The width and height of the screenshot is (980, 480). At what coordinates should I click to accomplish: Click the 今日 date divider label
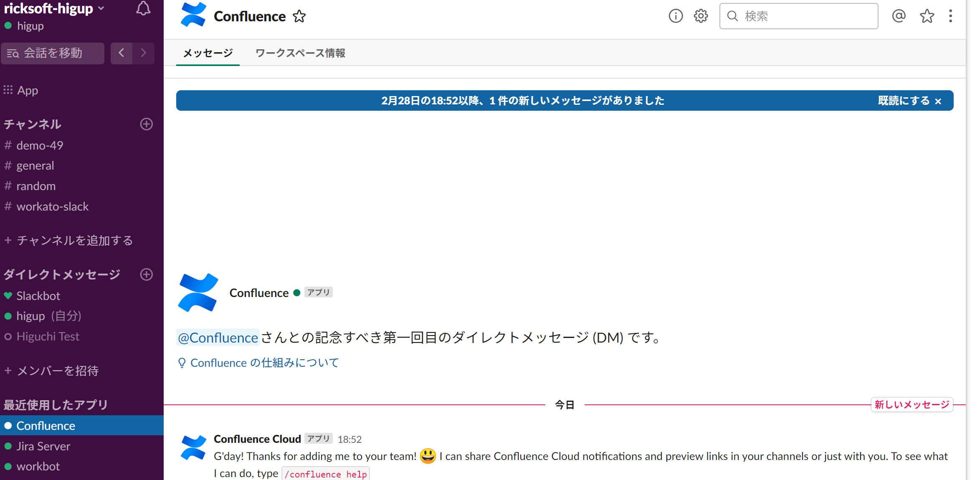point(565,404)
